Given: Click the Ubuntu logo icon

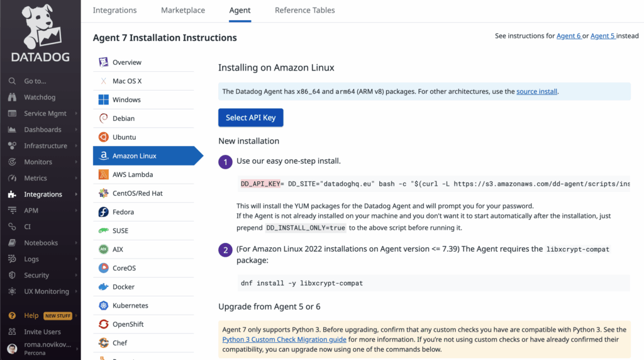Looking at the screenshot, I should pyautogui.click(x=104, y=137).
